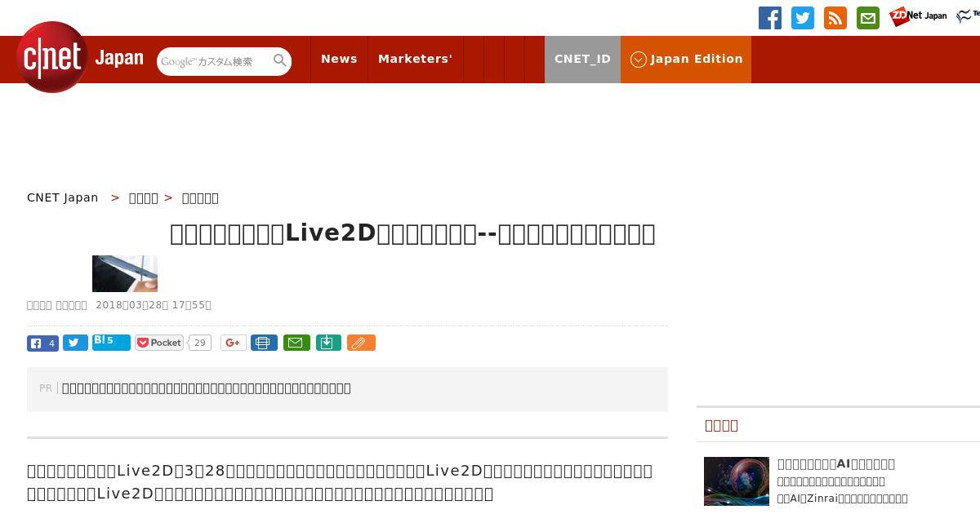Open the orange RSS feed icon
Image resolution: width=980 pixels, height=514 pixels.
click(x=835, y=18)
